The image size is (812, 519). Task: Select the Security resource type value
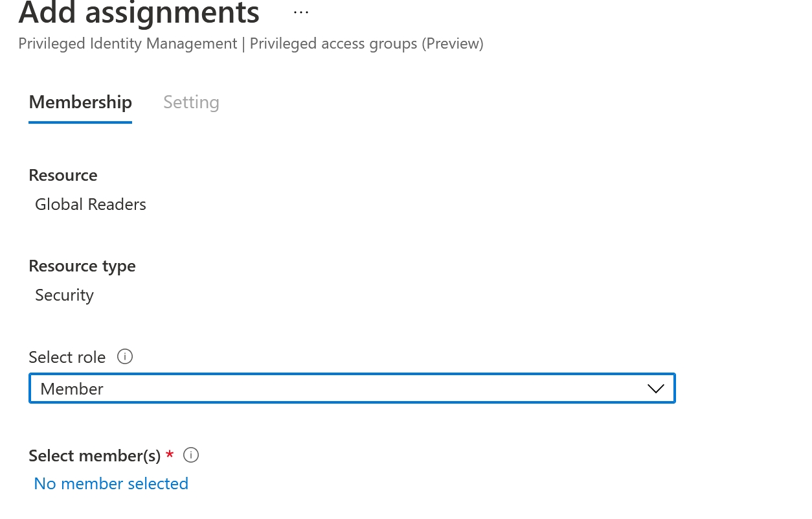coord(64,295)
